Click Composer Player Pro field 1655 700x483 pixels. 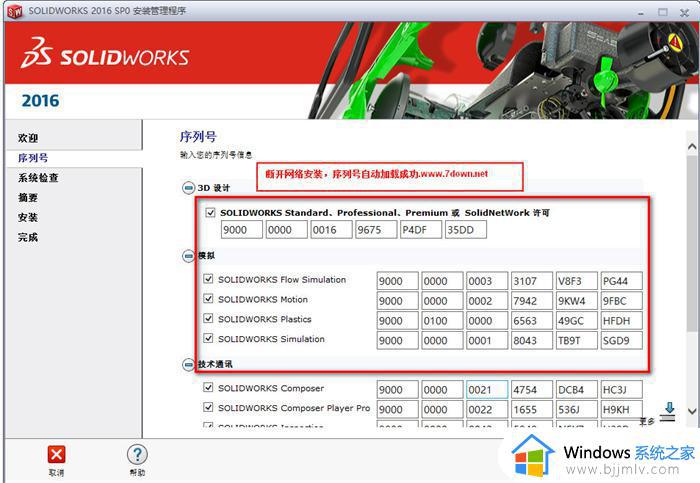click(532, 409)
